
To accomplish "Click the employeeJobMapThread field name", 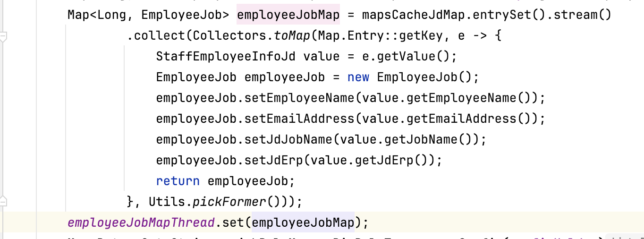I will pos(142,222).
